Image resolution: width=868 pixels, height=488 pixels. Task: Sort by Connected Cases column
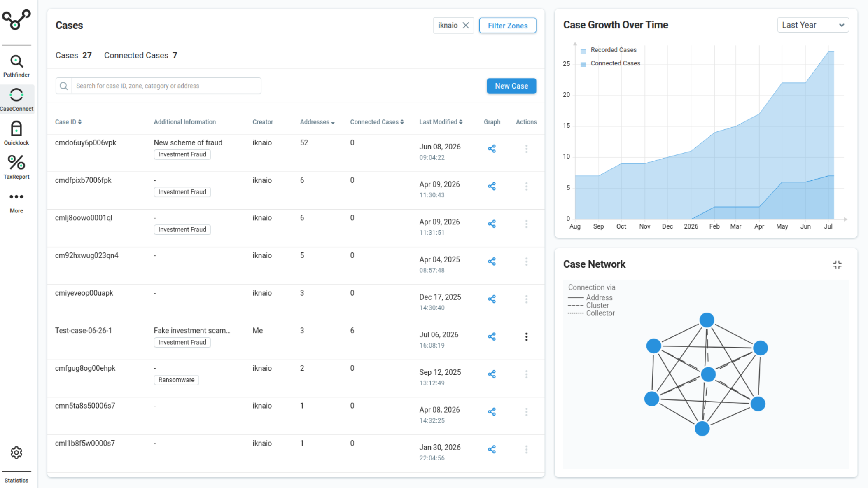click(x=377, y=122)
